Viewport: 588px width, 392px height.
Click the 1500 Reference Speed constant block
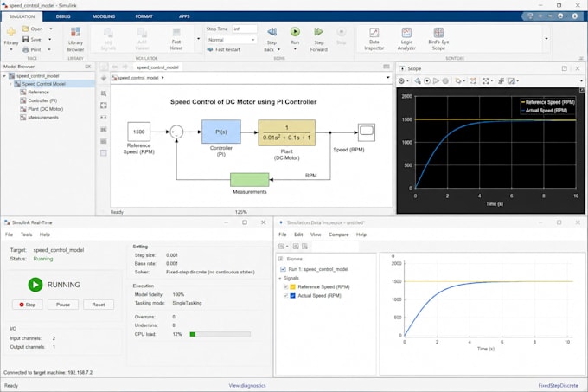point(138,132)
